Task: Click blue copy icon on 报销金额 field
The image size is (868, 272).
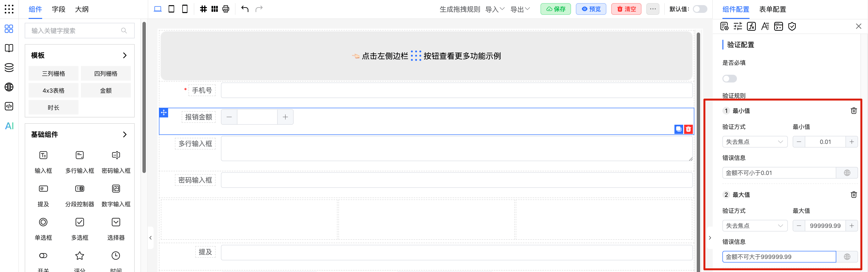Action: pos(679,129)
